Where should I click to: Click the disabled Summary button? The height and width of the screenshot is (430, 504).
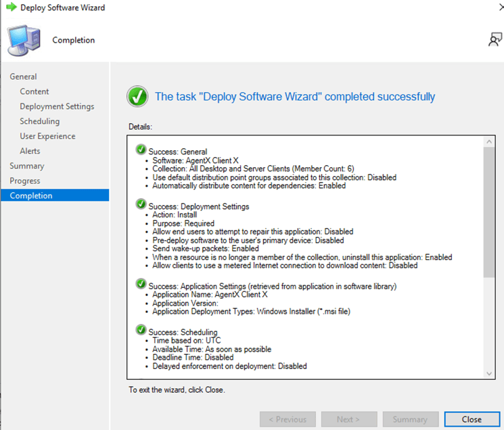tap(411, 419)
